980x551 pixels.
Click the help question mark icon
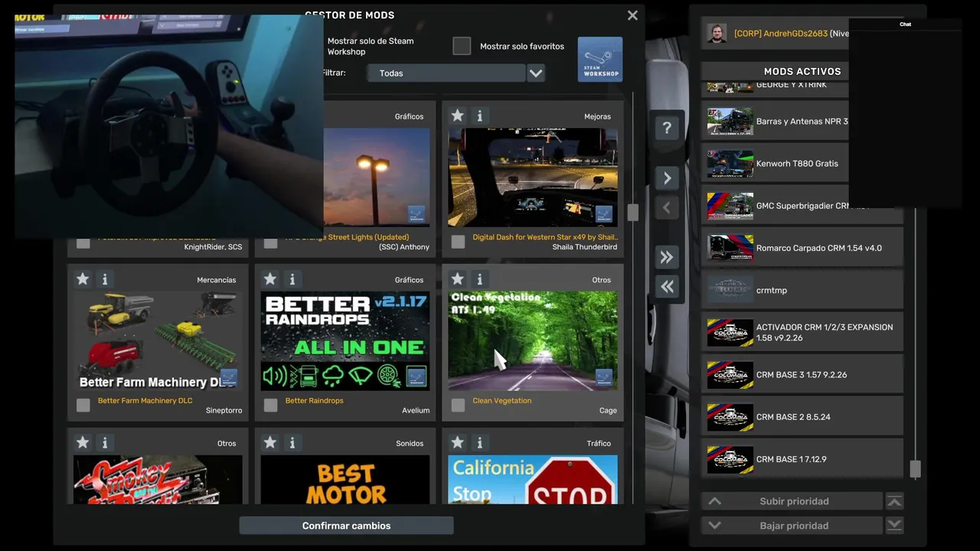(x=667, y=128)
